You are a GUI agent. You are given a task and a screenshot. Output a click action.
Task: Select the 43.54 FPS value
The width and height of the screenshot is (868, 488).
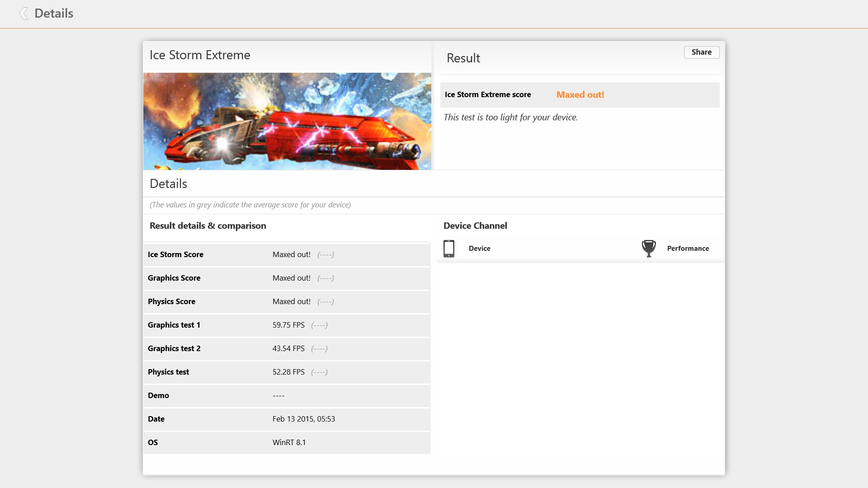pos(288,349)
